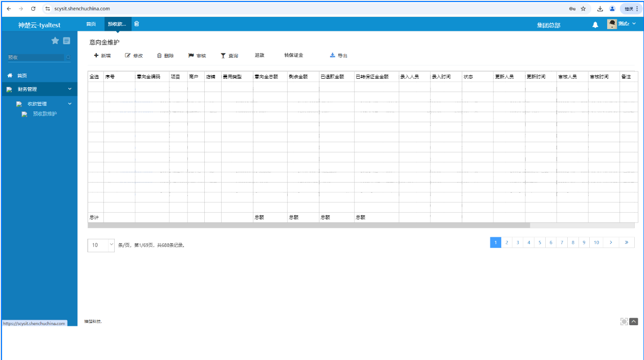Click the trash icon beside the tabs

[137, 24]
